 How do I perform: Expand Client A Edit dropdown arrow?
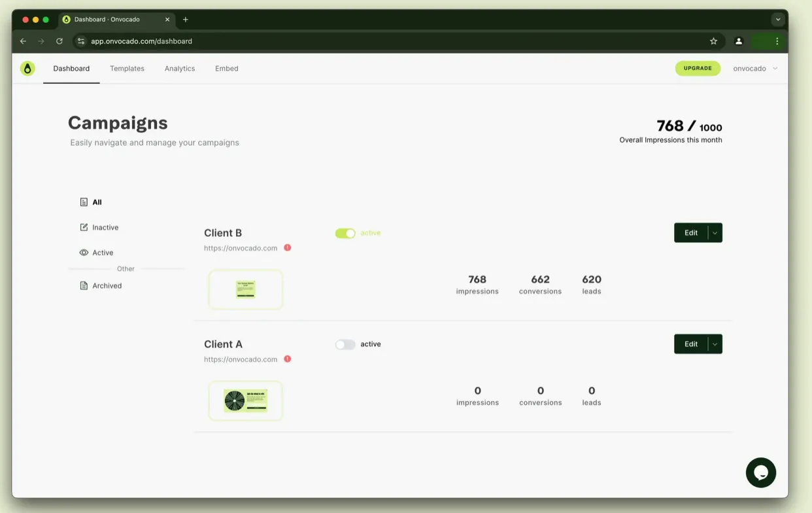[x=715, y=344]
